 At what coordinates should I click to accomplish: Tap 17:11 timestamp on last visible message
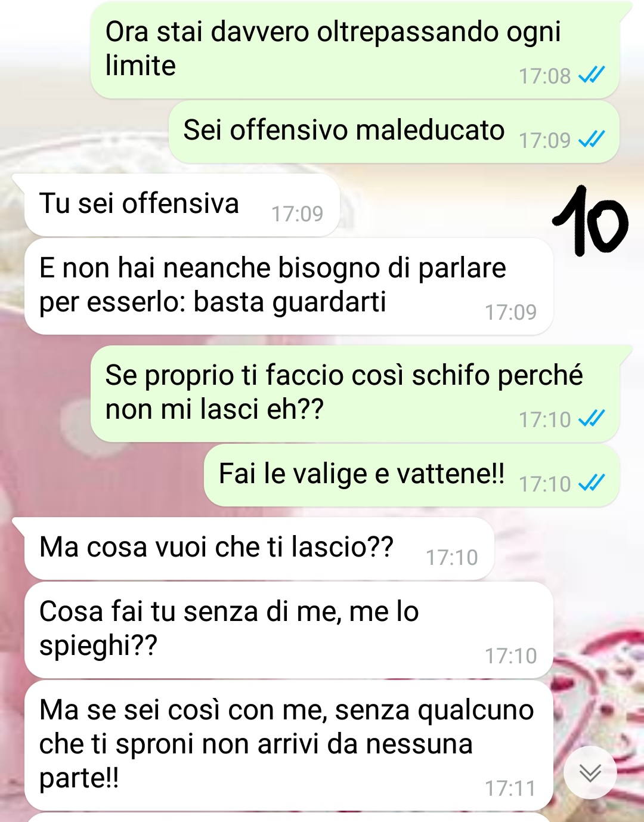point(510,788)
